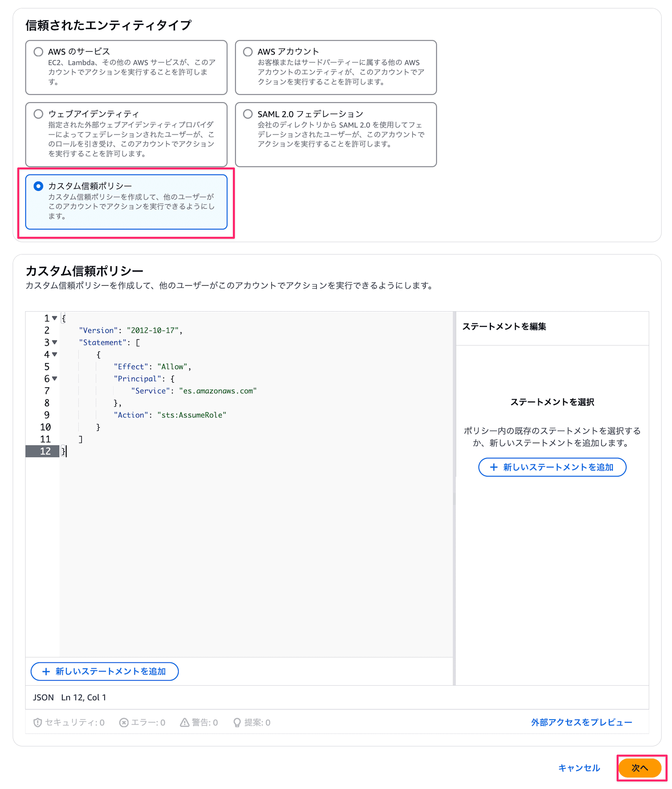Image resolution: width=672 pixels, height=789 pixels.
Task: Click the ステートメントを編集 panel header
Action: tap(504, 327)
